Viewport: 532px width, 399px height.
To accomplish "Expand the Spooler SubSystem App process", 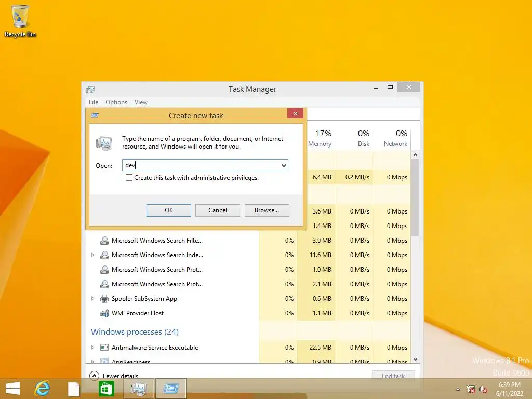I will click(x=92, y=299).
